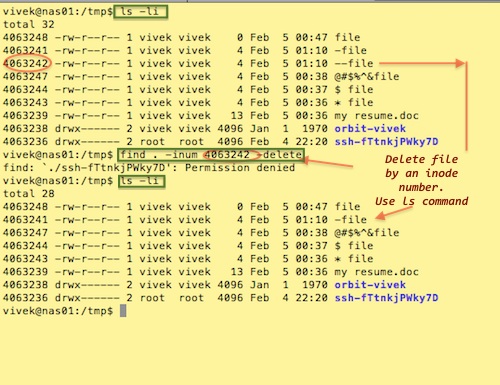Click the 'ls -li' command above total 32

pyautogui.click(x=139, y=12)
